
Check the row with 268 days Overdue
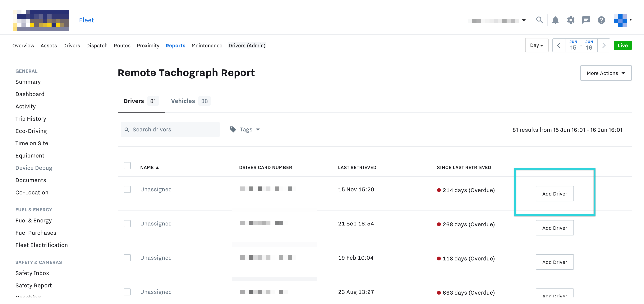pos(127,223)
